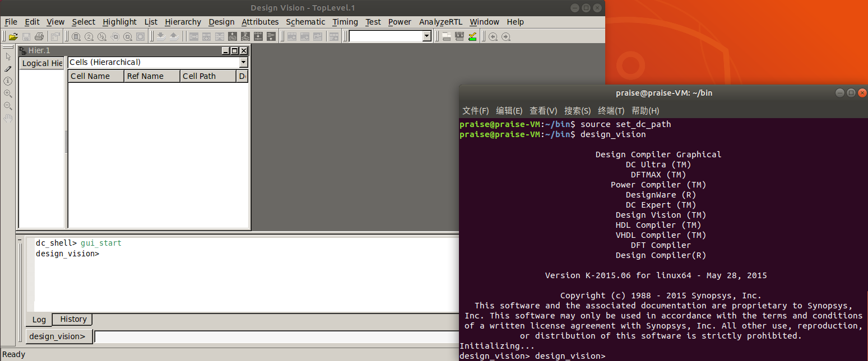Sort by Cell Name column header

pos(96,76)
